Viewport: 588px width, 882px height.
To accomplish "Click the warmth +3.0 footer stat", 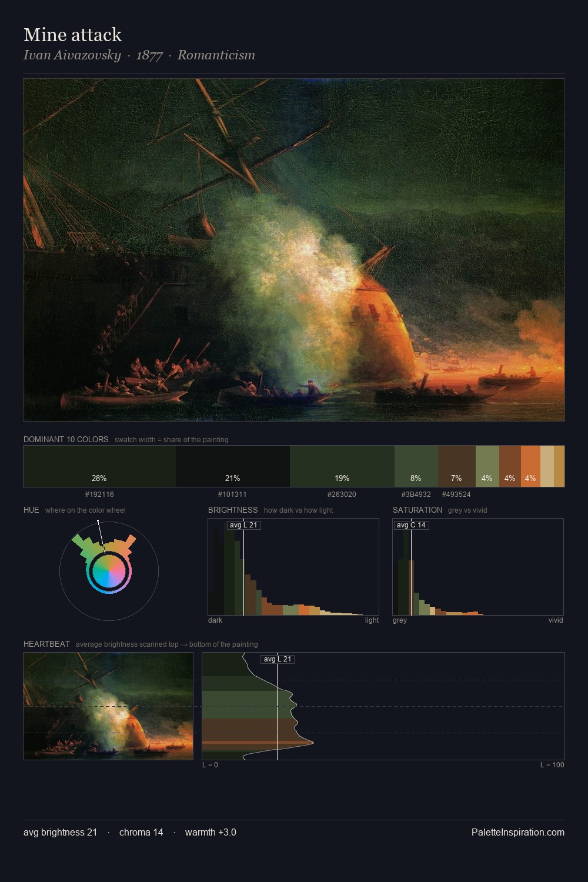I will coord(211,832).
